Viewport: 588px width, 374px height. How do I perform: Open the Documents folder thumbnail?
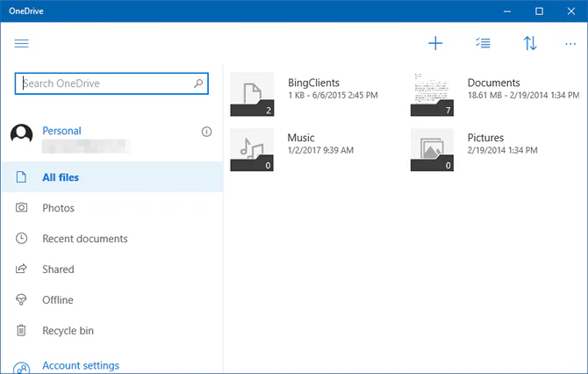(x=432, y=94)
